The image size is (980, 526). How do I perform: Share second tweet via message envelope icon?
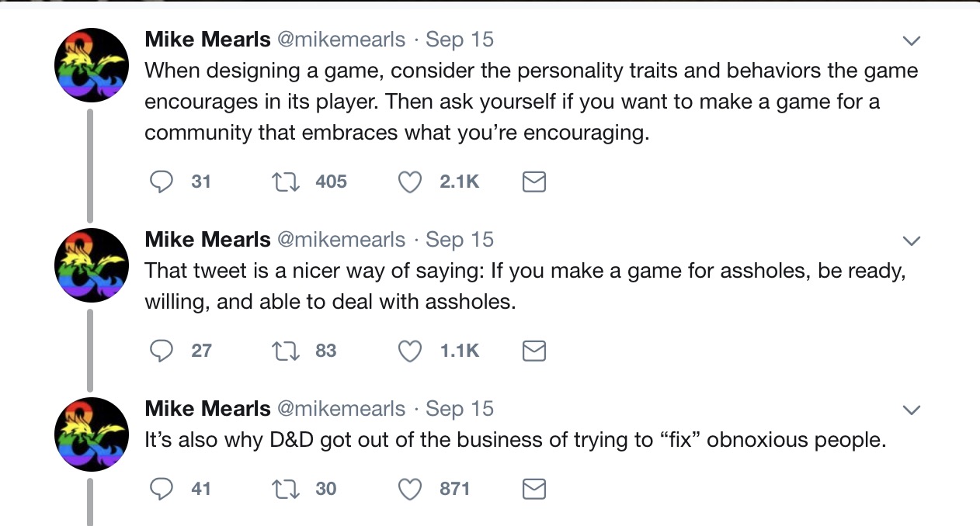pos(533,351)
